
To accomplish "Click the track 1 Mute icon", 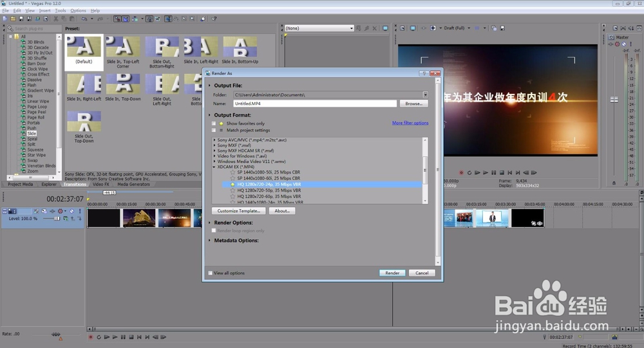I will tap(72, 211).
